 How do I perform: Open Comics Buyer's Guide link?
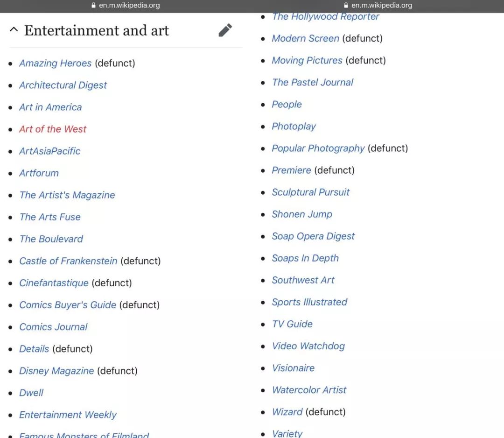click(68, 305)
